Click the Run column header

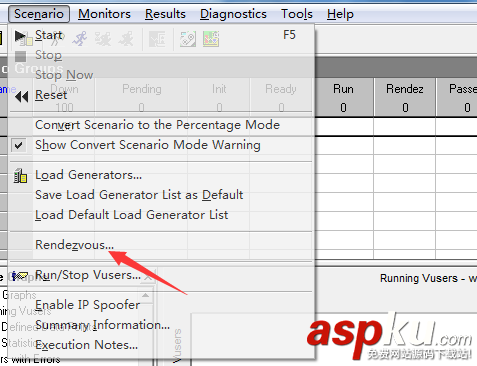[343, 89]
